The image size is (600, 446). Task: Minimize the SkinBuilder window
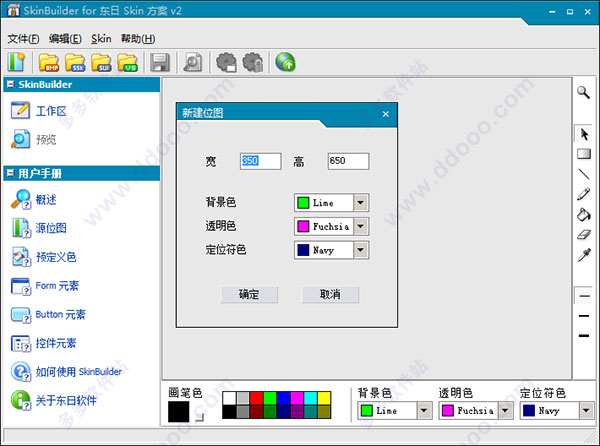pos(552,12)
